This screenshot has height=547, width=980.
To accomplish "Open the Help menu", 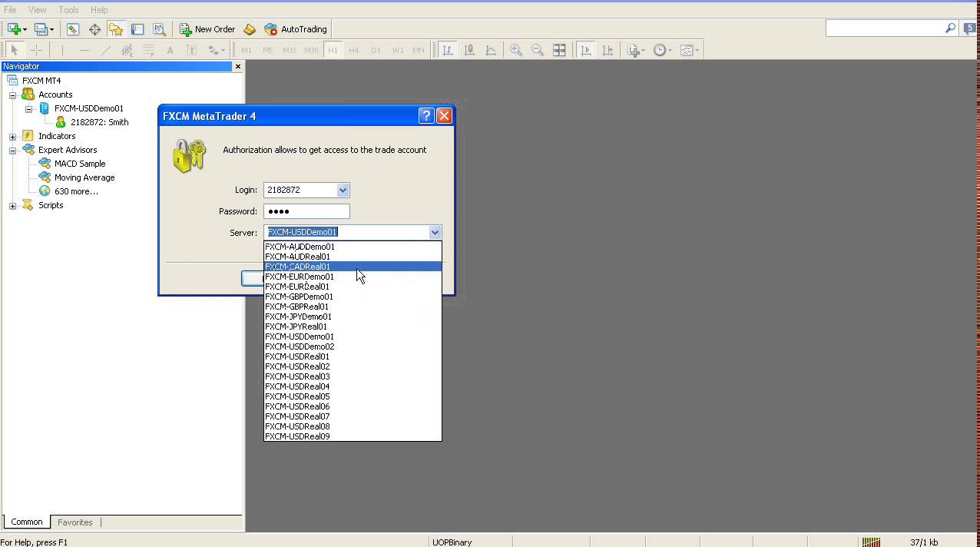I will pyautogui.click(x=99, y=10).
